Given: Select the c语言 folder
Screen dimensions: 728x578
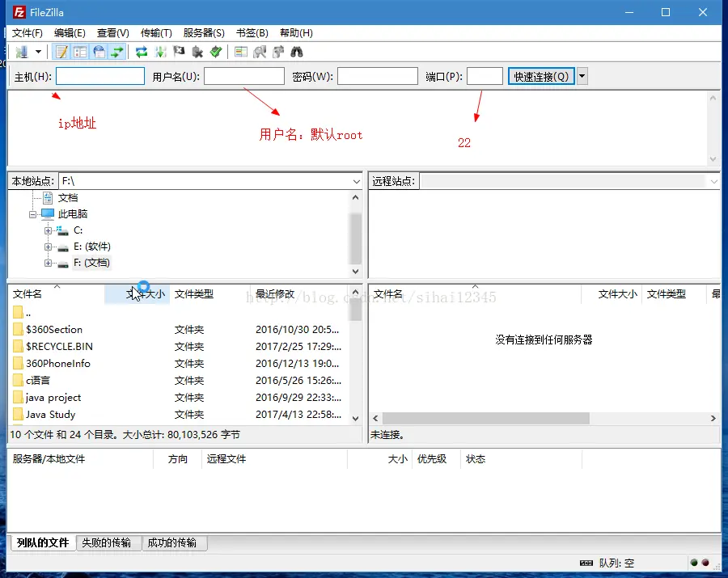Looking at the screenshot, I should [x=179, y=381].
